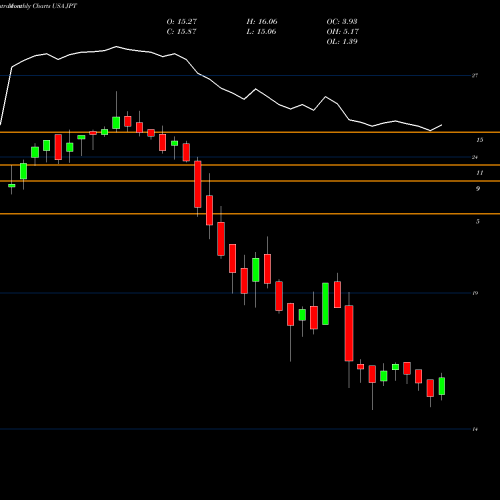Click the "14" price axis label
The height and width of the screenshot is (500, 500).
pos(475,429)
